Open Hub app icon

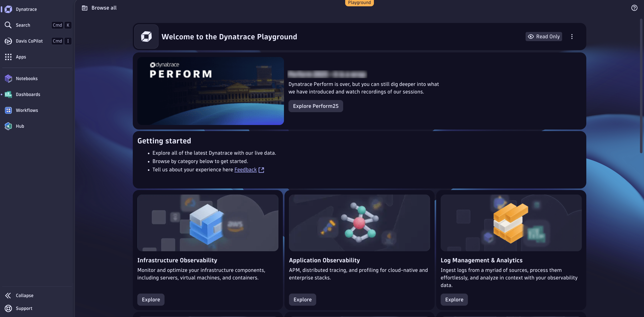[8, 126]
